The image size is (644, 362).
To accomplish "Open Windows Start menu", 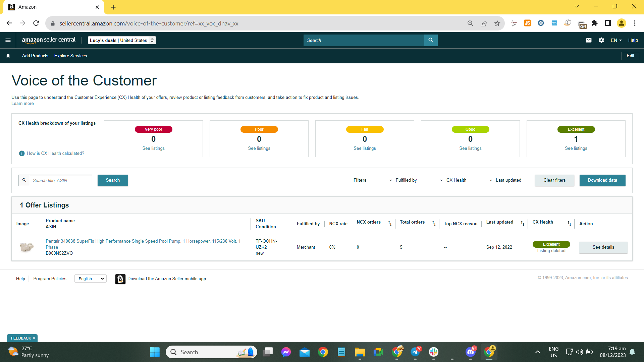I will click(155, 352).
